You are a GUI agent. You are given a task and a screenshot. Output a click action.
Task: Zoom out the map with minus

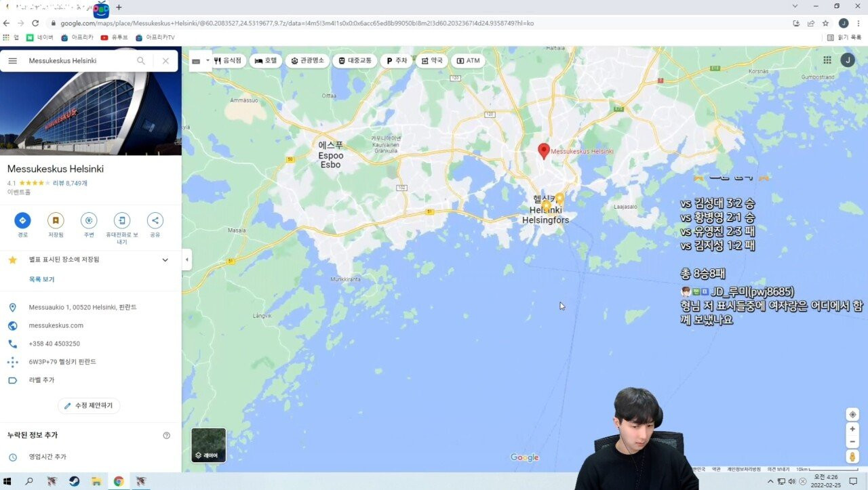click(853, 442)
